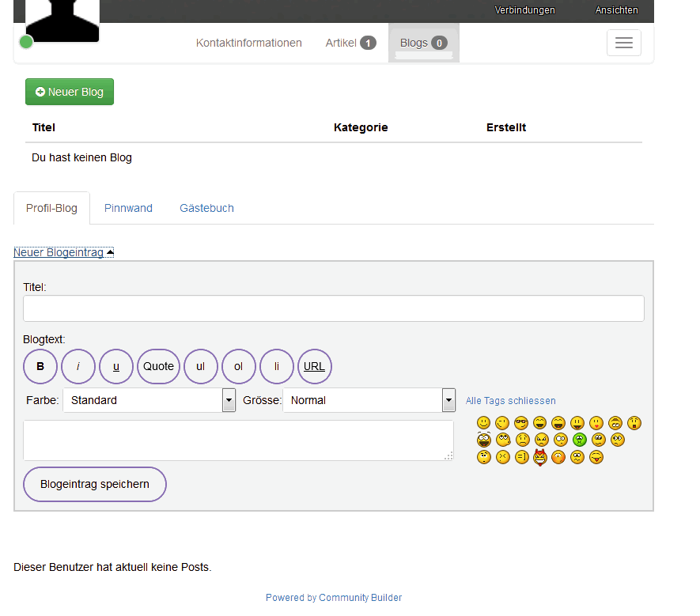
Task: Switch to the Pinnwand tab
Action: click(128, 208)
